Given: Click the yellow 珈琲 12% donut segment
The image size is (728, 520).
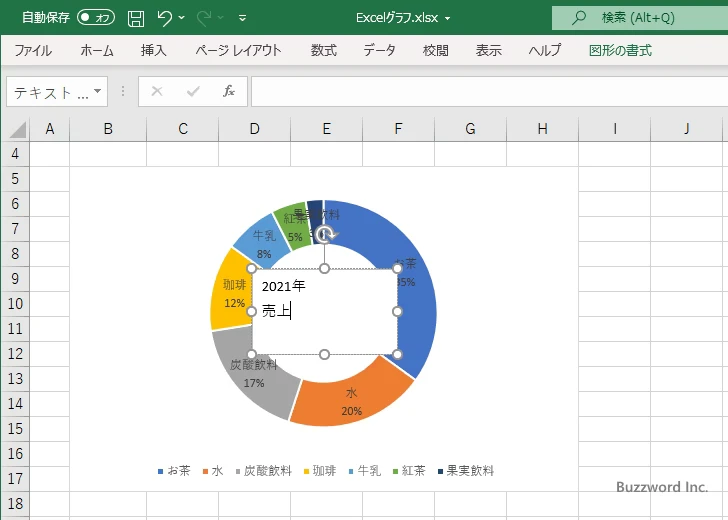Looking at the screenshot, I should [230, 292].
